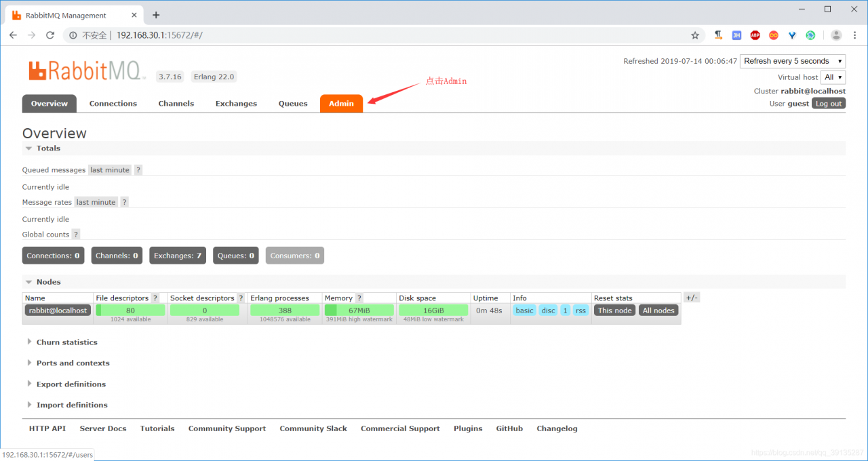Toggle columns with the +/- button
Viewport: 868px width, 461px height.
point(692,298)
